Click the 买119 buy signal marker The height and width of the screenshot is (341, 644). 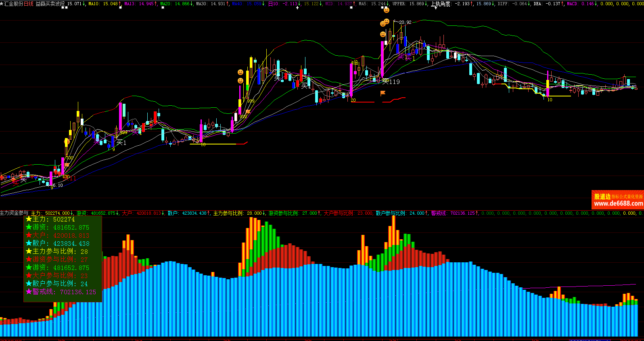tap(391, 82)
